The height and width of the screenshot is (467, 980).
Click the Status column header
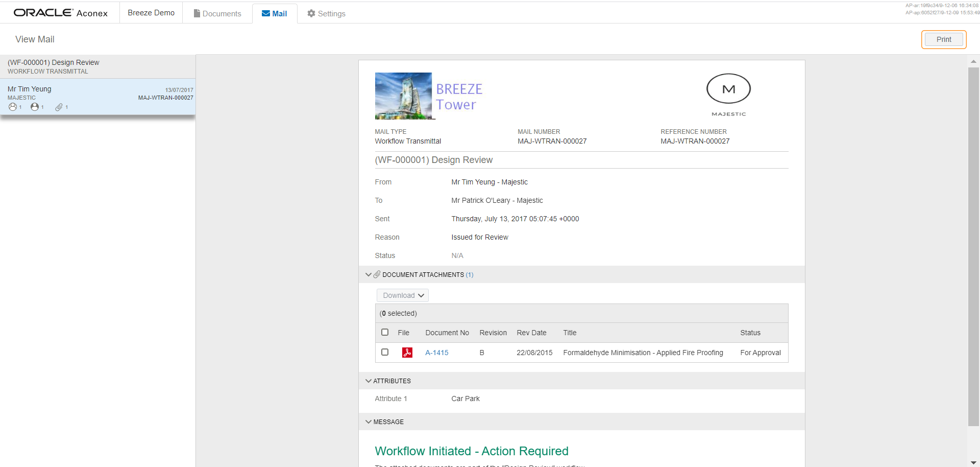tap(750, 333)
